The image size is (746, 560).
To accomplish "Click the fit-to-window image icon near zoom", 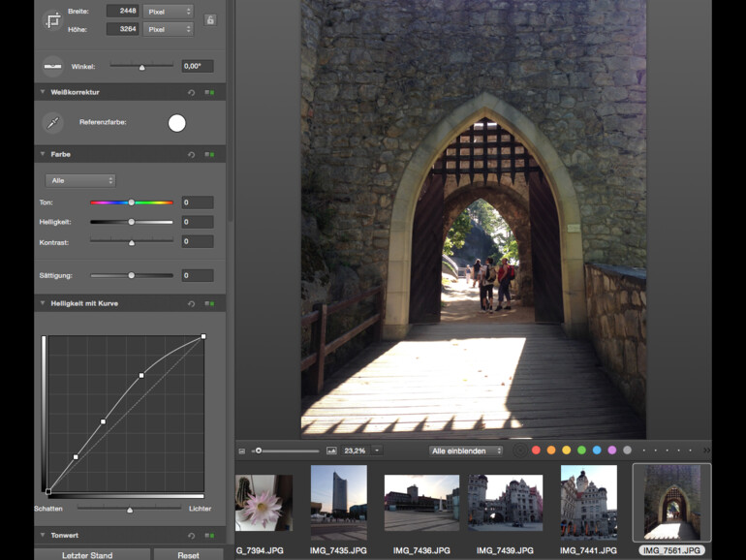I will click(332, 451).
